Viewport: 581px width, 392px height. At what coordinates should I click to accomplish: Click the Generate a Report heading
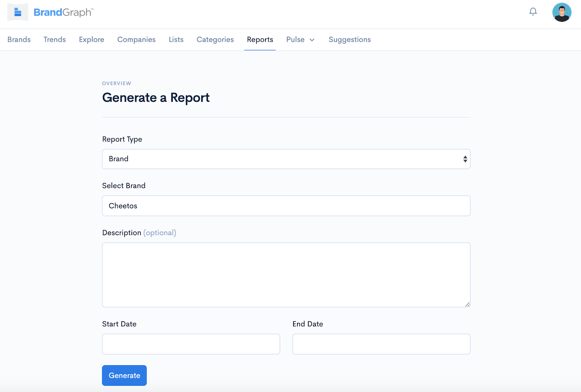pos(156,98)
